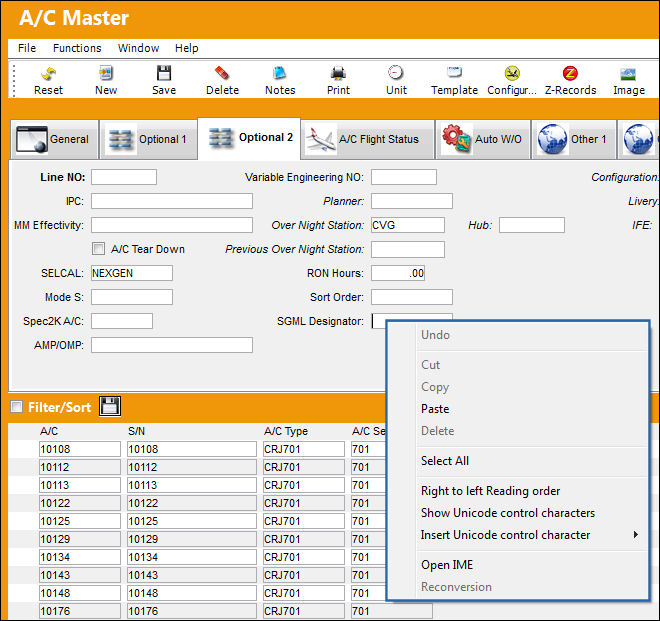Open the Other 1 tab
The image size is (660, 621).
[574, 139]
